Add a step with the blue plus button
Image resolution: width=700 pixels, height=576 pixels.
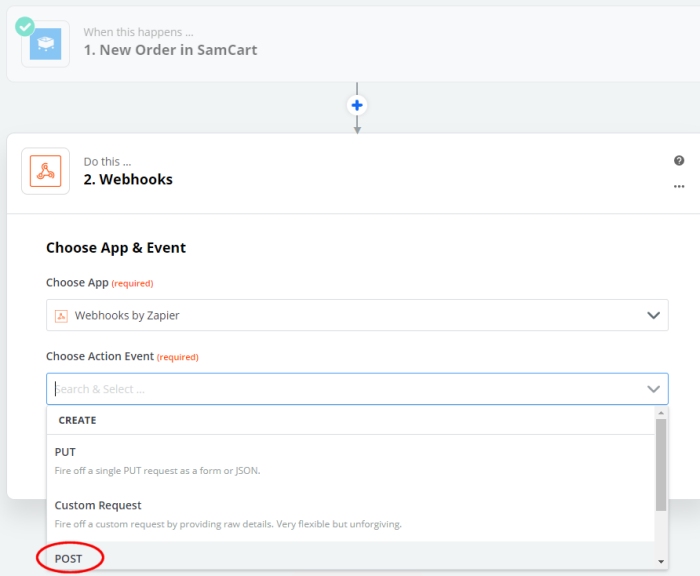[357, 105]
